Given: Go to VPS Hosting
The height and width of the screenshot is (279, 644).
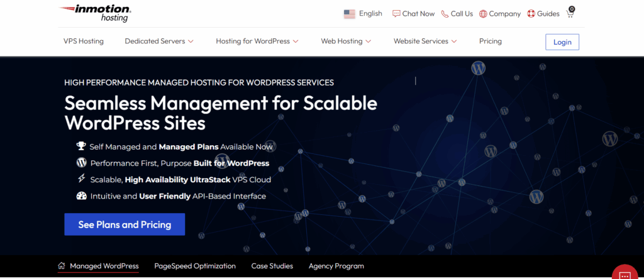Looking at the screenshot, I should (x=84, y=41).
